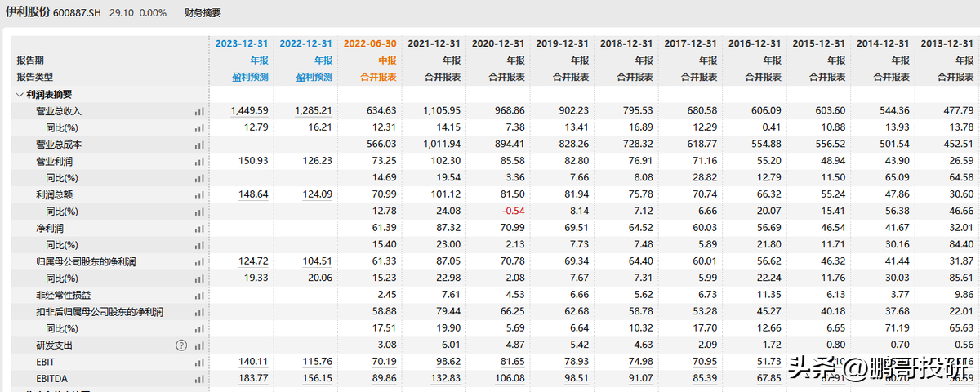Select the 2014-12-31 column header

click(883, 43)
